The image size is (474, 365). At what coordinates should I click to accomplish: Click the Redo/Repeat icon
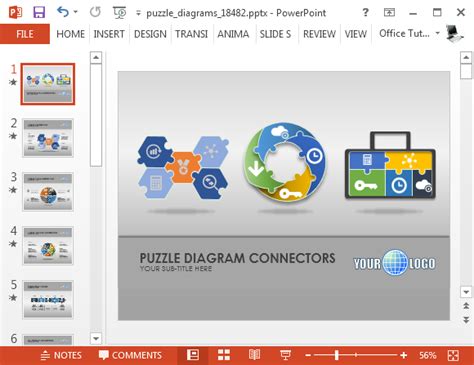click(95, 12)
